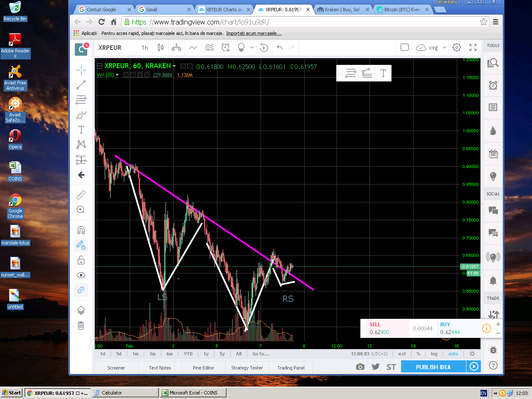Toggle sync drawings link icon
The width and height of the screenshot is (532, 399).
[81, 290]
